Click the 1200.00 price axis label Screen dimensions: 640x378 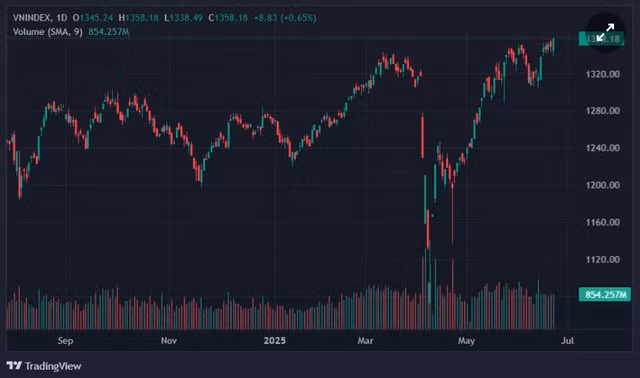click(x=602, y=185)
